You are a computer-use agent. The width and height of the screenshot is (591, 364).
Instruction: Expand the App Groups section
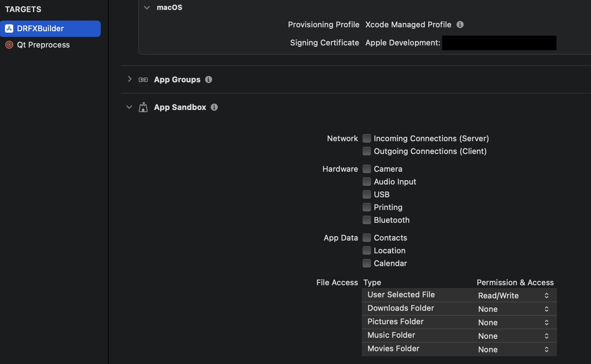click(129, 79)
